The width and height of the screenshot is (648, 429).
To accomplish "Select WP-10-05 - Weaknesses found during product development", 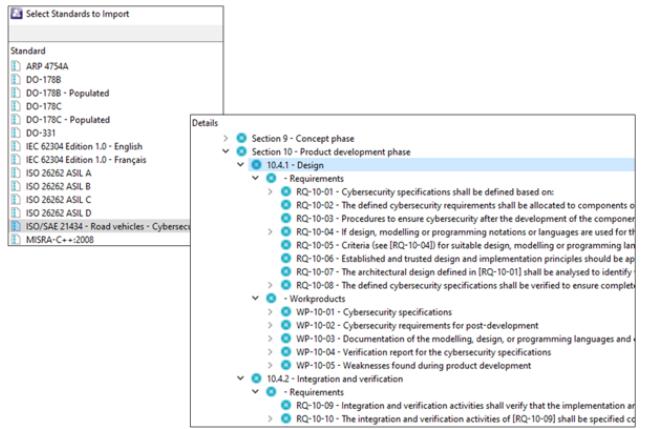I will click(413, 366).
